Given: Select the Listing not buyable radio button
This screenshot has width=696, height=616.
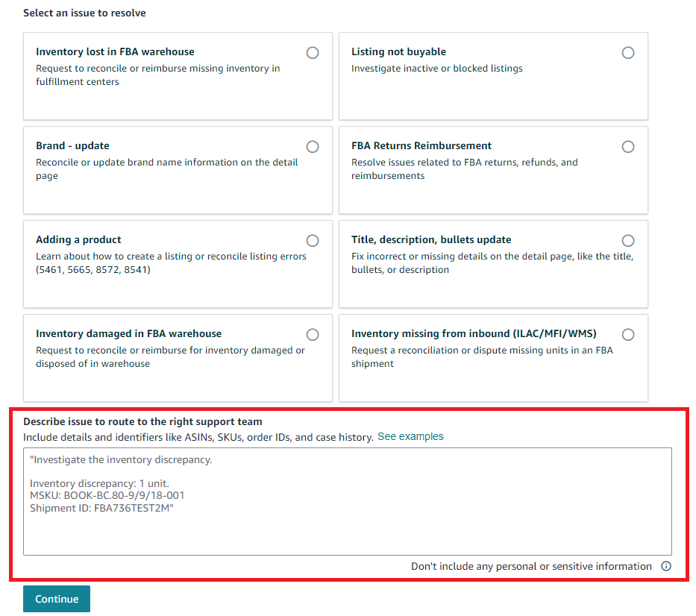Looking at the screenshot, I should (628, 52).
